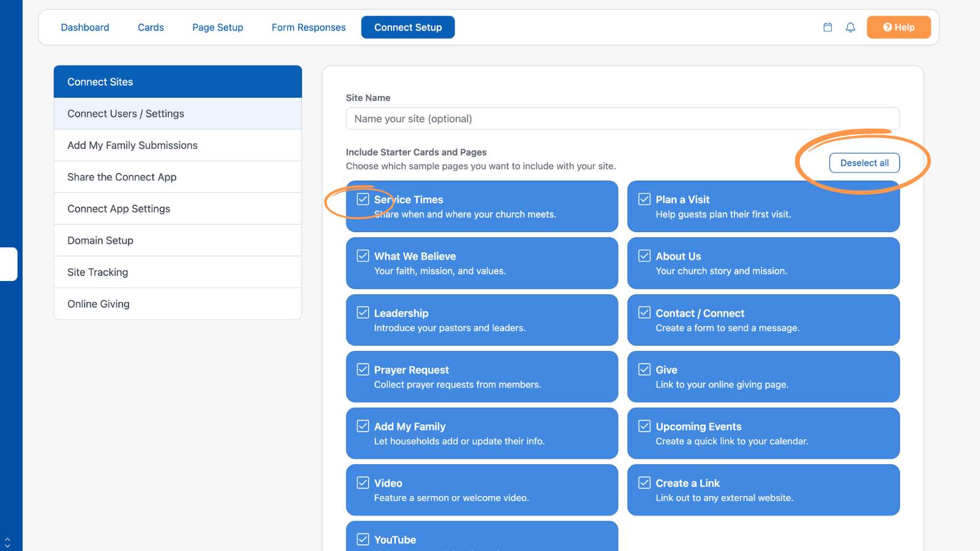This screenshot has height=551, width=980.
Task: Go to the Dashboard tab
Action: click(85, 28)
